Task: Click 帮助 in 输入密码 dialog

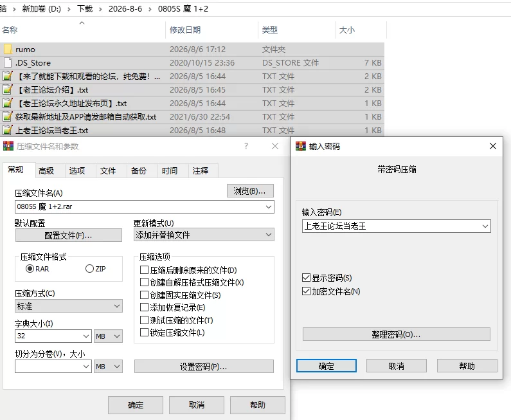Action: (467, 366)
